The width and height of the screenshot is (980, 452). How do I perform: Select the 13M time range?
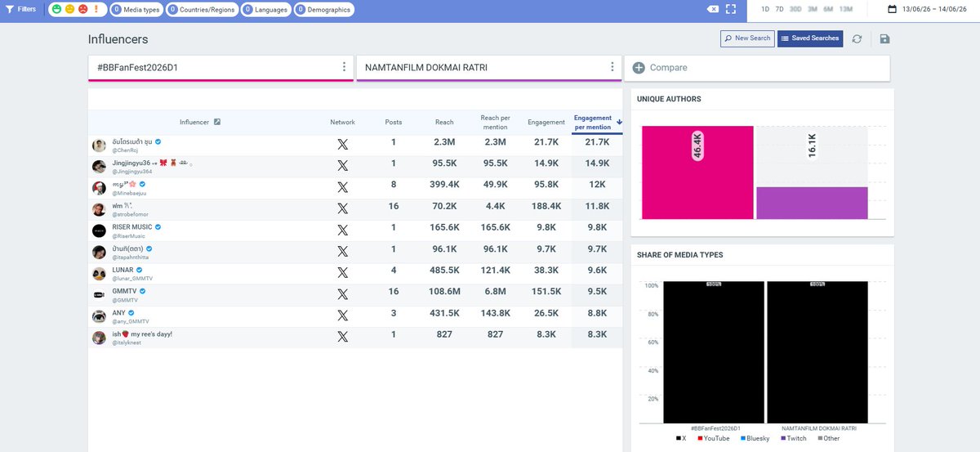(x=846, y=9)
